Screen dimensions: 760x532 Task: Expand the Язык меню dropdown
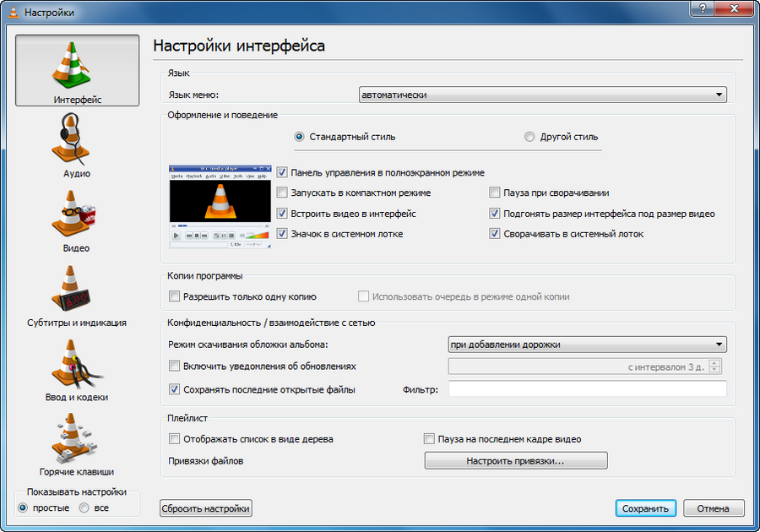coord(542,95)
